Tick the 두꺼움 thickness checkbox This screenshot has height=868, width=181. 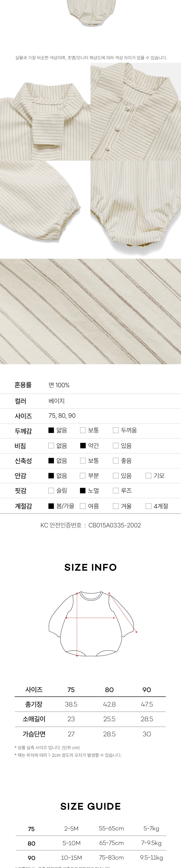116,430
